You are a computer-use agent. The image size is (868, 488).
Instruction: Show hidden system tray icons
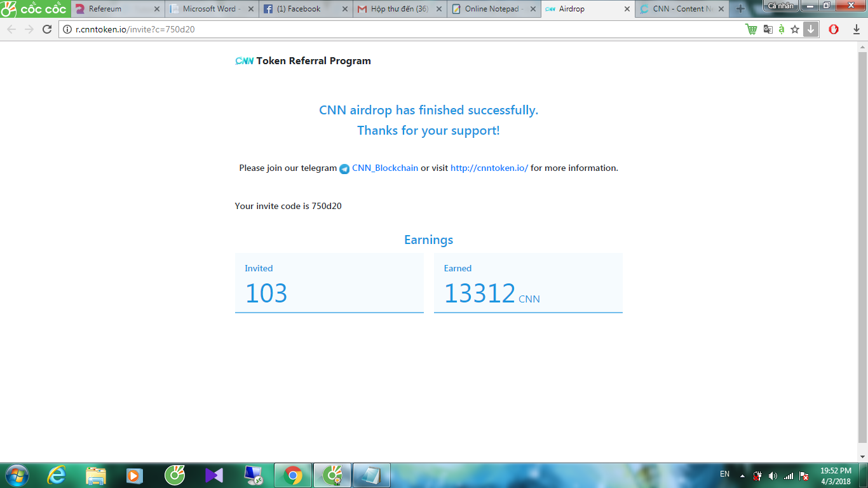coord(742,476)
